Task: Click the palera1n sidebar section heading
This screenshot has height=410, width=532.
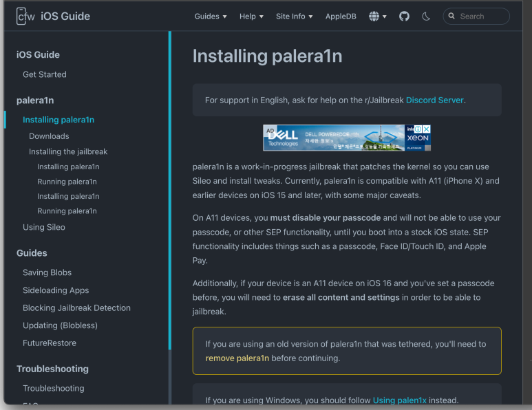Action: click(35, 100)
